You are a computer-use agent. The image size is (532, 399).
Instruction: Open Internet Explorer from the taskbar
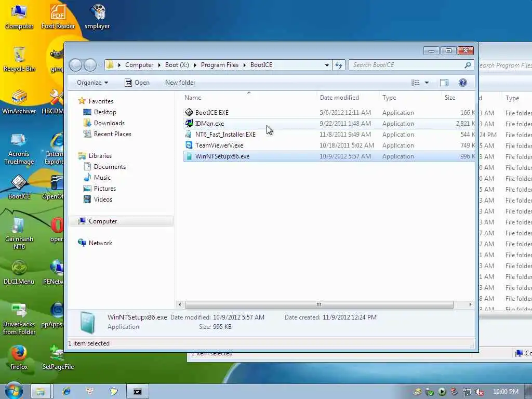pyautogui.click(x=66, y=392)
